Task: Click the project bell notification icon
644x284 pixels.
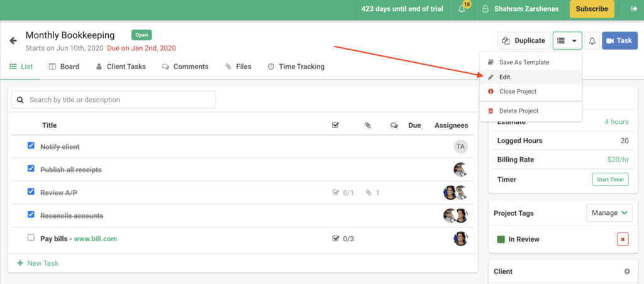Action: click(x=592, y=41)
